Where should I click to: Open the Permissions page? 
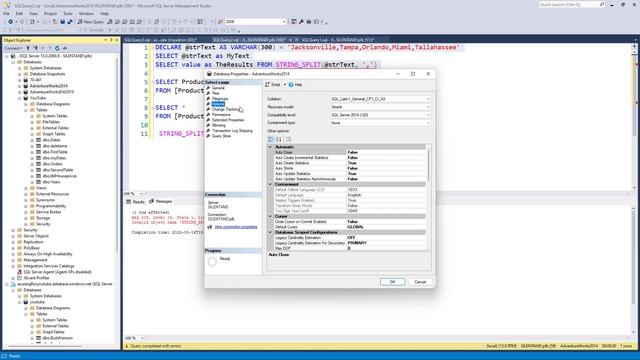point(221,115)
